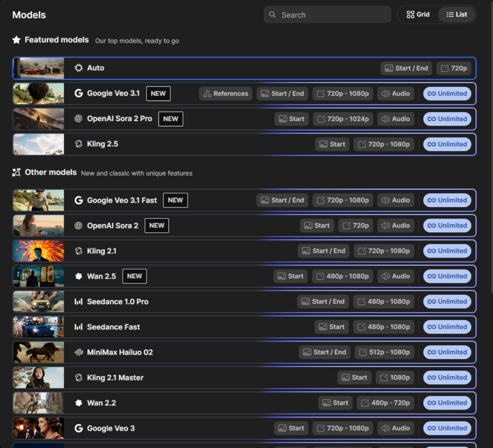Select the "MiniMax Hailuo 02" model name
Image resolution: width=493 pixels, height=448 pixels.
tap(120, 352)
